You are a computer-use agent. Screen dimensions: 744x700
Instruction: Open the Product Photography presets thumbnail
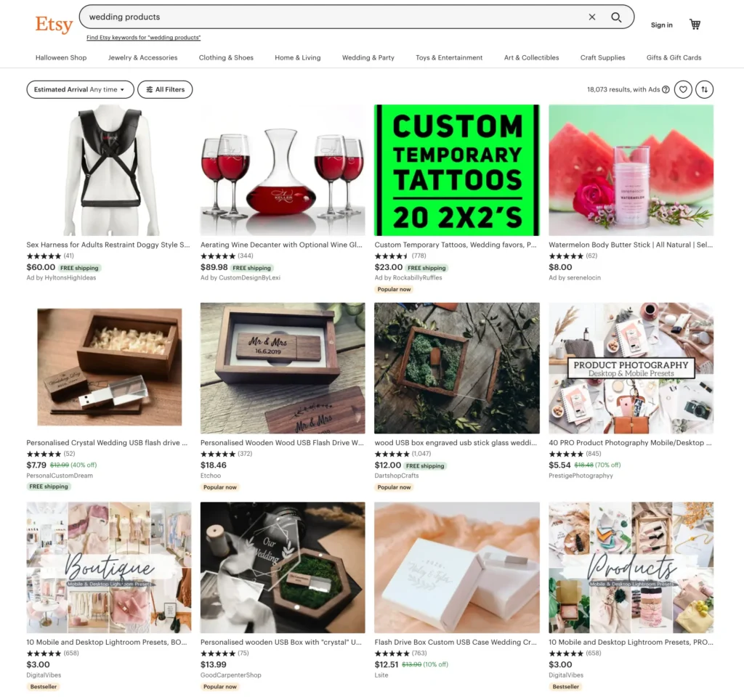[x=631, y=368]
